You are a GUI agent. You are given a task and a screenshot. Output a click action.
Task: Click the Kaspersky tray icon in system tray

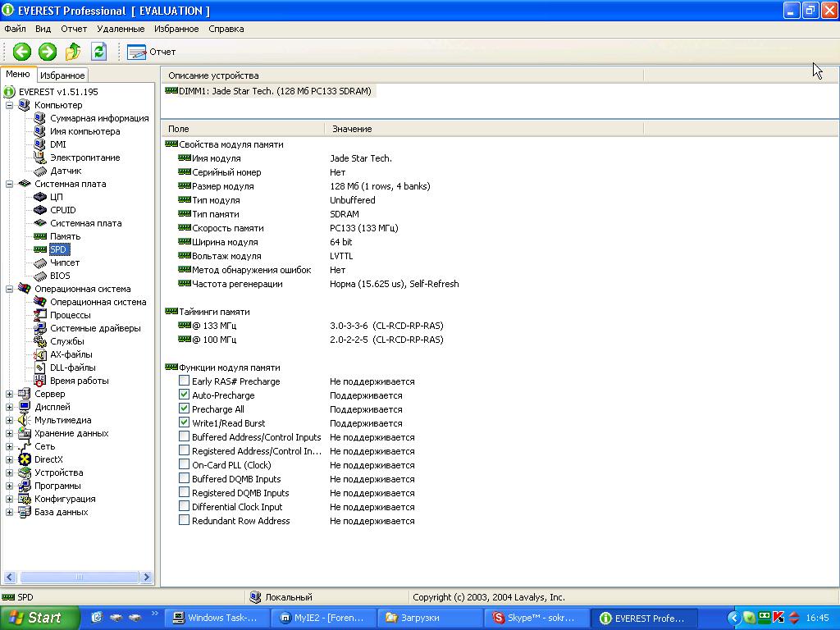(779, 618)
